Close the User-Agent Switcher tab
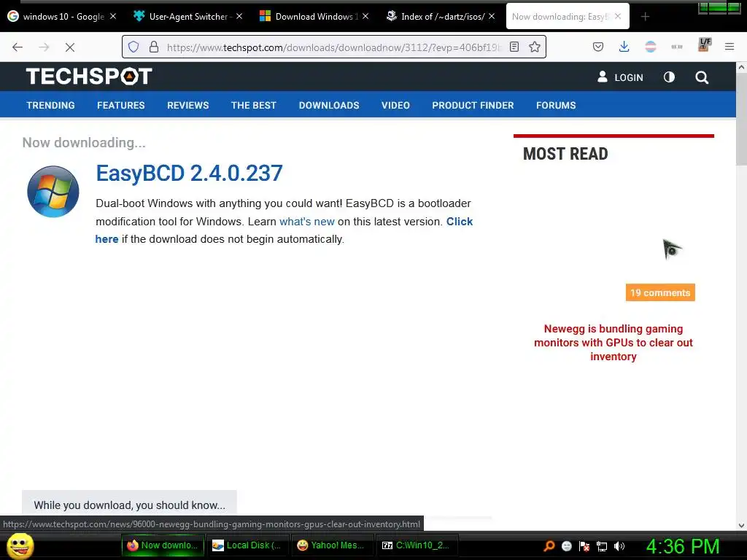The width and height of the screenshot is (747, 560). [x=239, y=16]
